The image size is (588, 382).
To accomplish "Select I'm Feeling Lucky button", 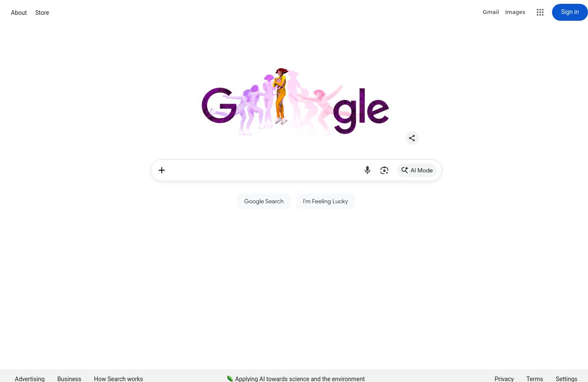I will point(326,201).
